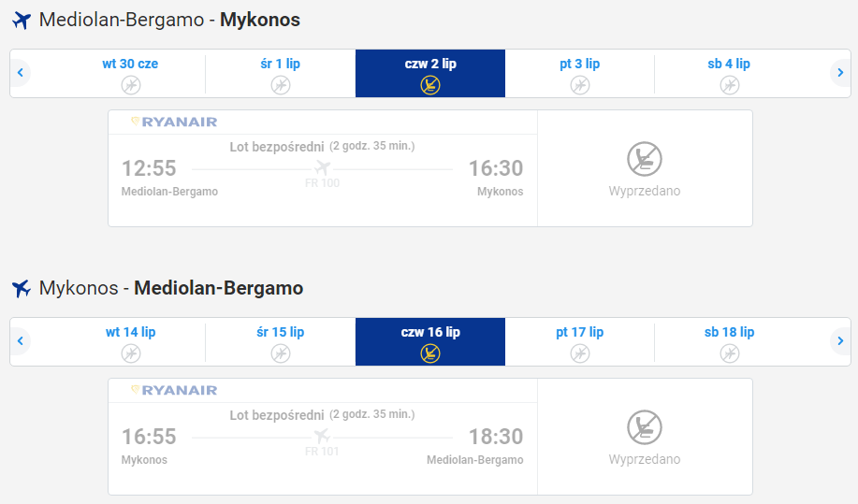Screen dimensions: 858x504
Task: Show earlier return dates with left arrow
Action: click(x=21, y=341)
